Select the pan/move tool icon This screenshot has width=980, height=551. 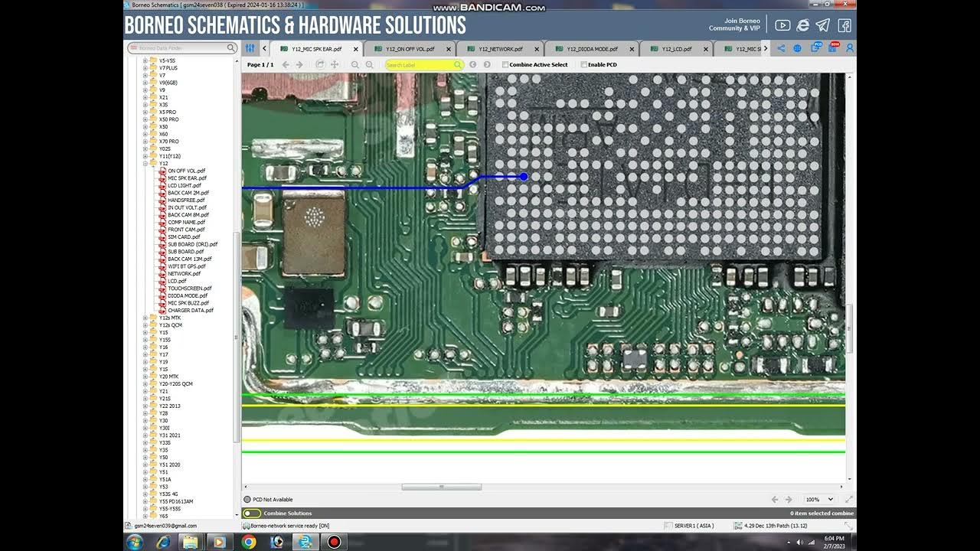(x=335, y=64)
